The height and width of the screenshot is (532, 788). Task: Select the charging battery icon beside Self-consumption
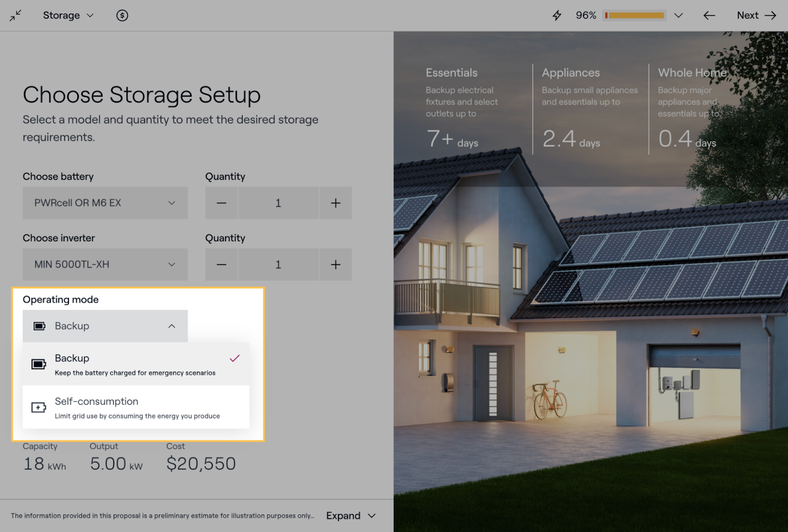(x=38, y=407)
